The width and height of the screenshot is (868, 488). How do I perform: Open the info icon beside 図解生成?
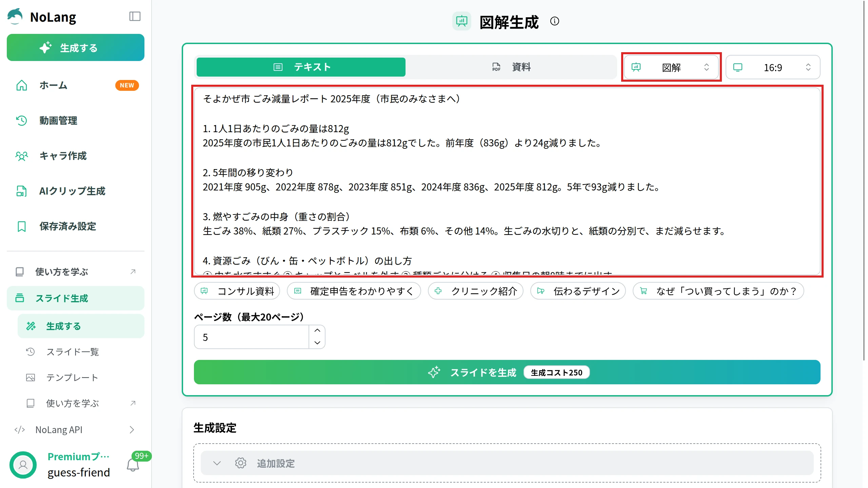[x=555, y=21]
